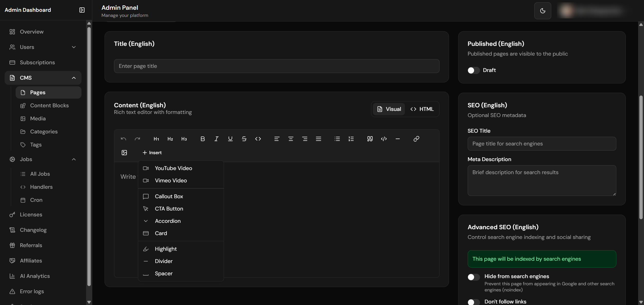Toggle bold formatting

tap(203, 139)
